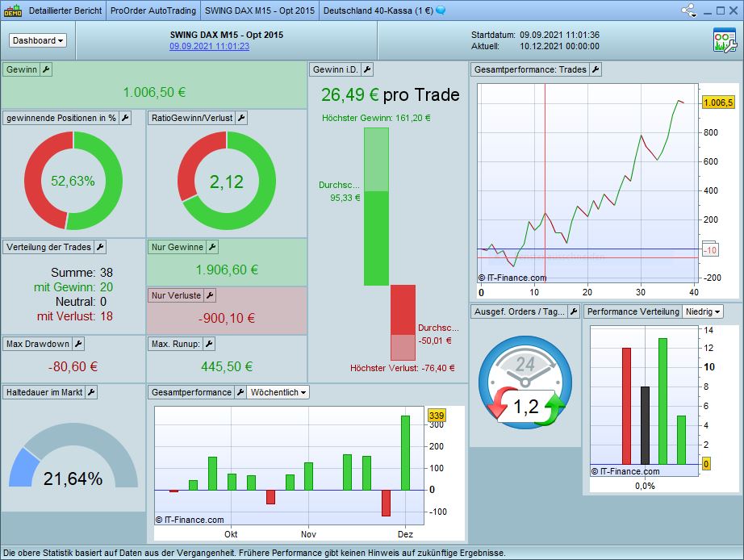The image size is (744, 560).
Task: Click the 24-hour clock orders gauge
Action: coord(525,382)
